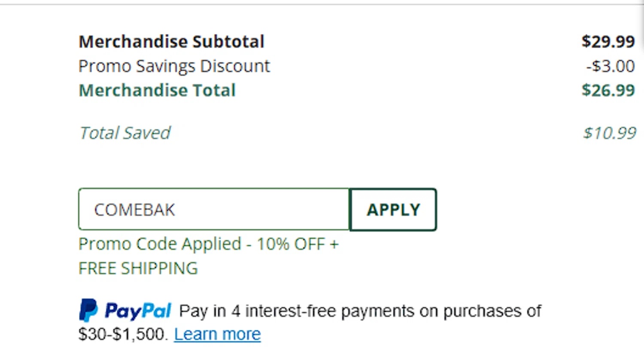
Task: Click the $10.99 saved amount
Action: point(609,133)
